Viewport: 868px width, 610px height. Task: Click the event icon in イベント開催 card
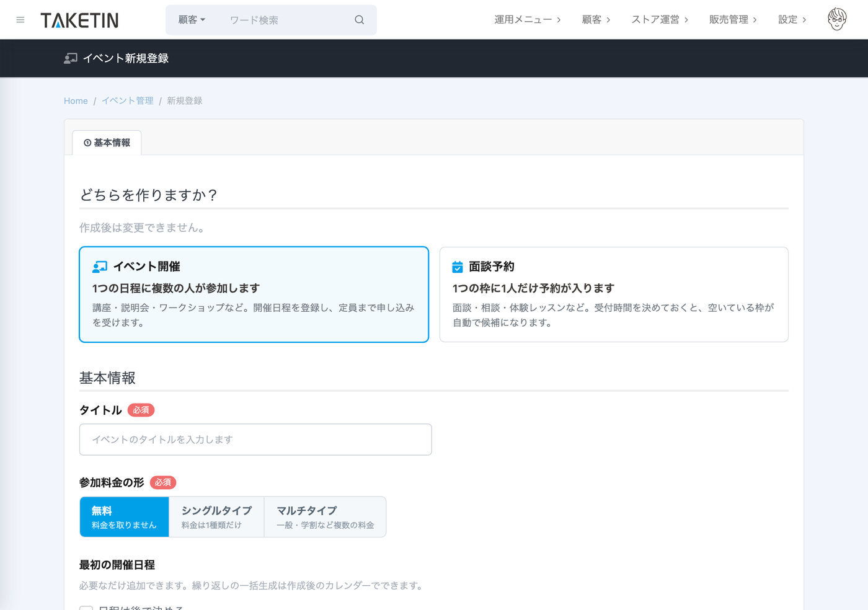coord(100,267)
